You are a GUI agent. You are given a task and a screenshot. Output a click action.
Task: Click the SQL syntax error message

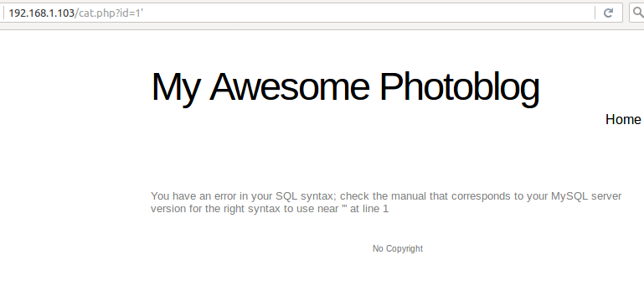point(386,202)
